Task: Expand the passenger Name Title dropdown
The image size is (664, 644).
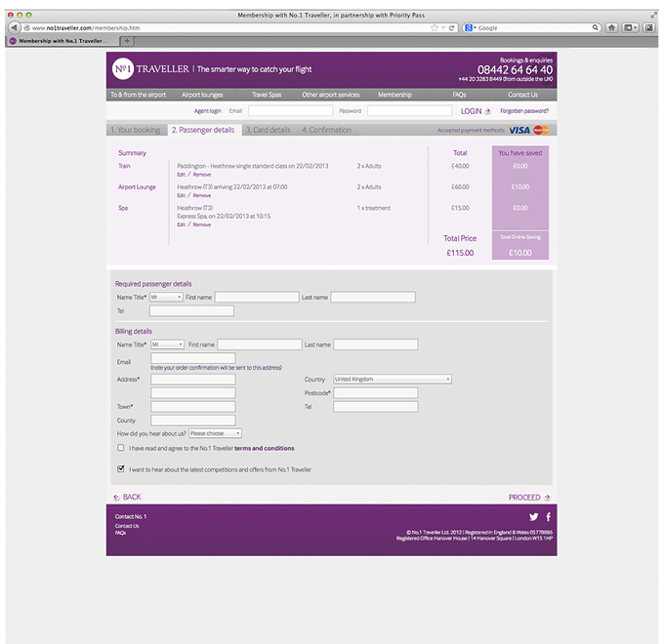Action: point(166,297)
